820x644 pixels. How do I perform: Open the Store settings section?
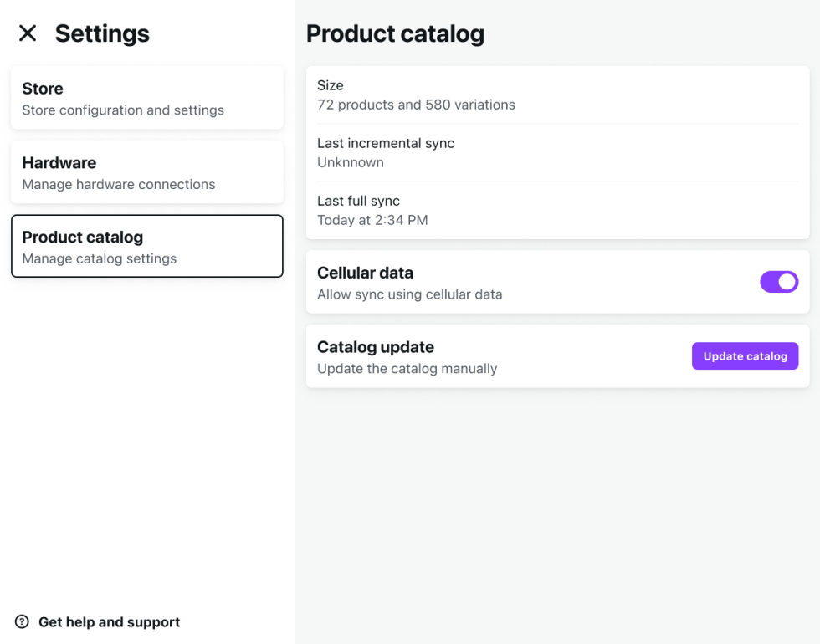pyautogui.click(x=147, y=98)
